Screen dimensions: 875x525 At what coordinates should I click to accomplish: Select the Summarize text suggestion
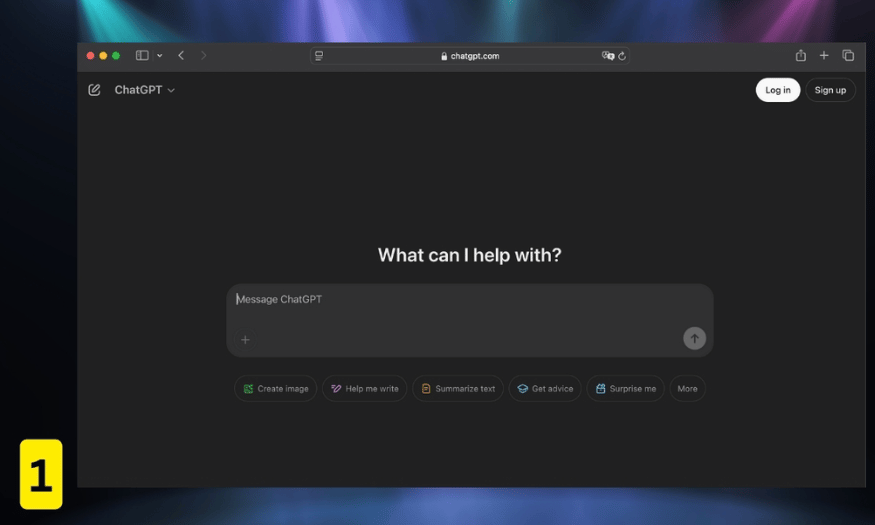[458, 388]
